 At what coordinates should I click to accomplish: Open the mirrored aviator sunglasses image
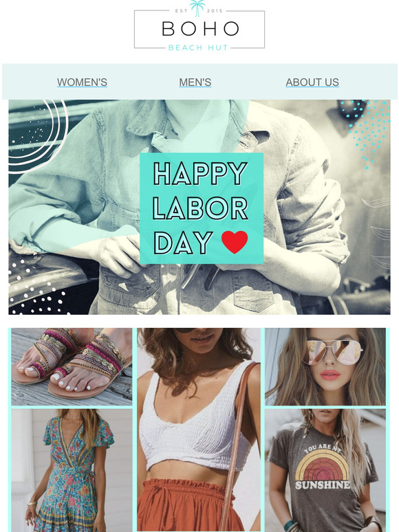(x=325, y=366)
